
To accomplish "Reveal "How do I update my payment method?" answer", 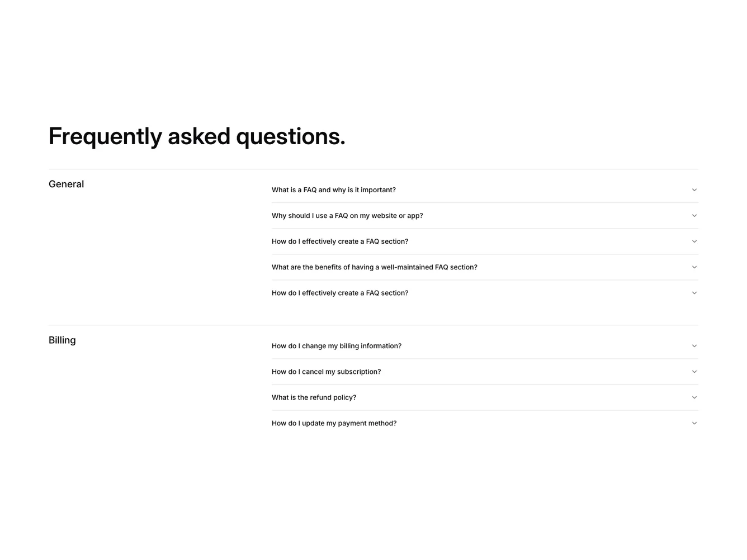I will click(334, 423).
